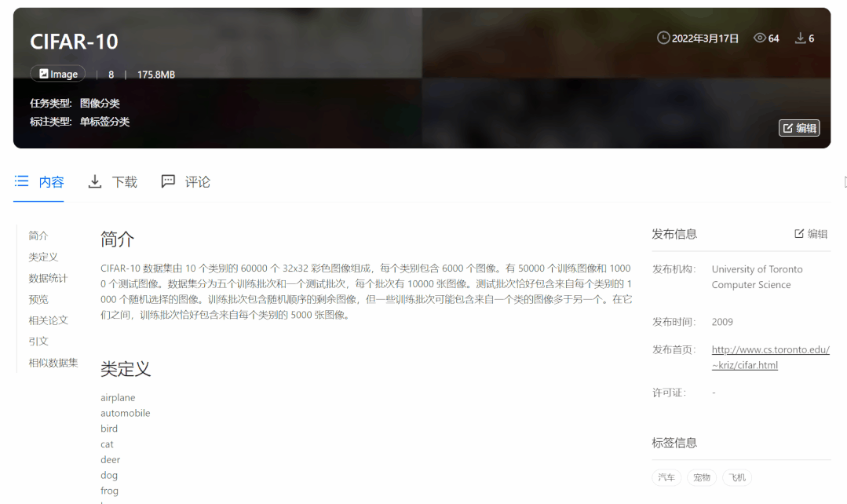
Task: Click the deer class entry
Action: tap(110, 460)
